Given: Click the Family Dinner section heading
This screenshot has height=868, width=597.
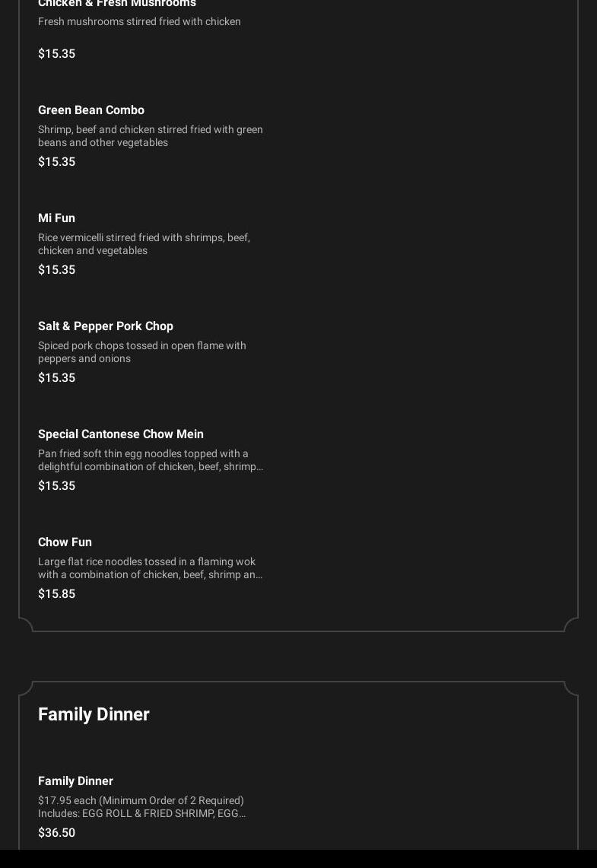Looking at the screenshot, I should point(94,714).
